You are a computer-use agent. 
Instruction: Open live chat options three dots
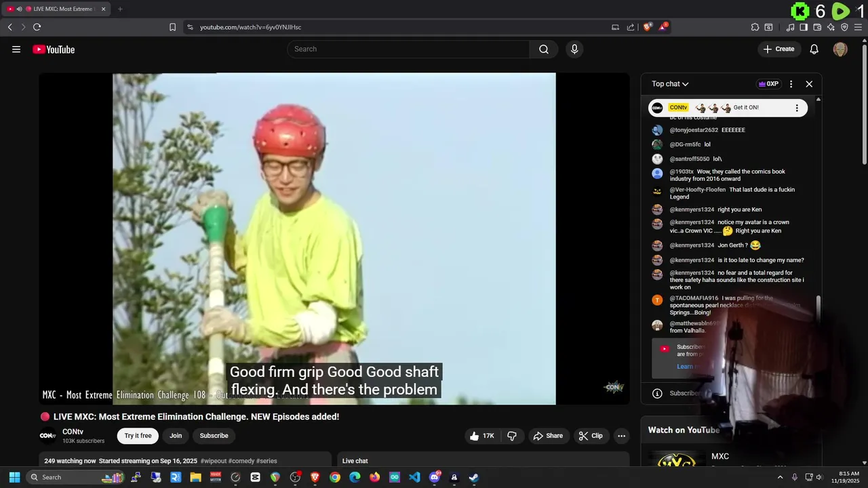791,84
